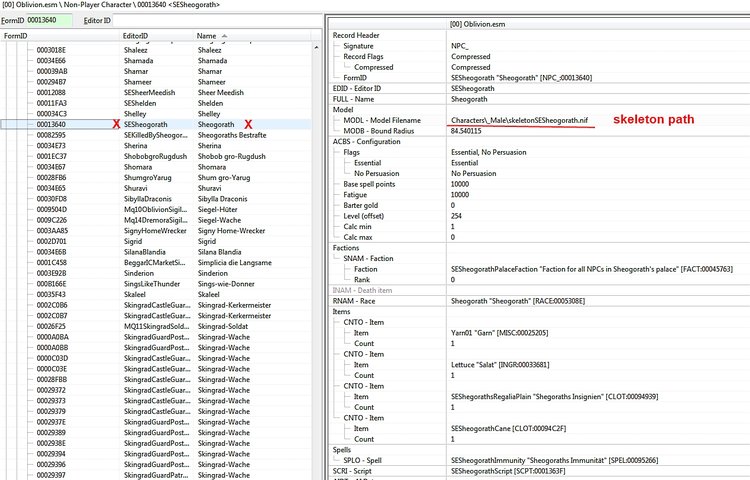Click the Base spell points value 10000
This screenshot has width=750, height=480.
[x=460, y=184]
